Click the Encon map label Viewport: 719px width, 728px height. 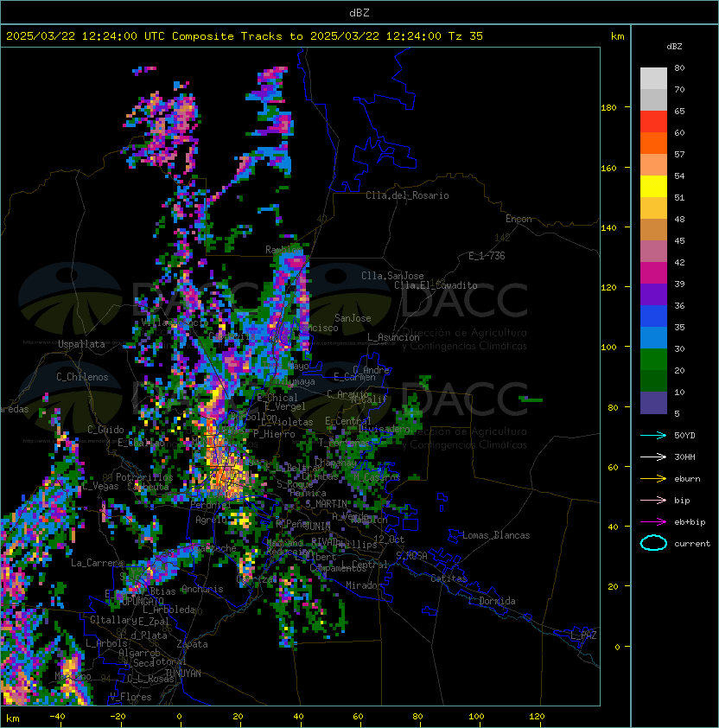pyautogui.click(x=519, y=219)
